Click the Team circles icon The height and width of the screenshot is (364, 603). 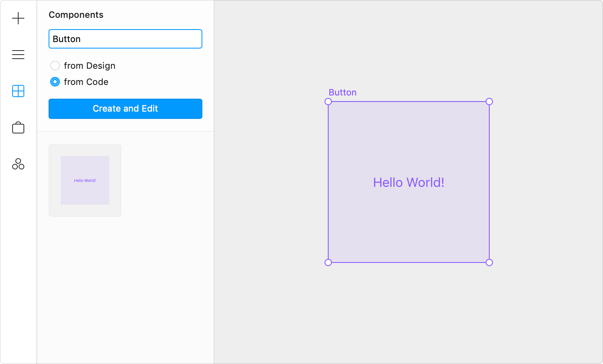tap(18, 164)
